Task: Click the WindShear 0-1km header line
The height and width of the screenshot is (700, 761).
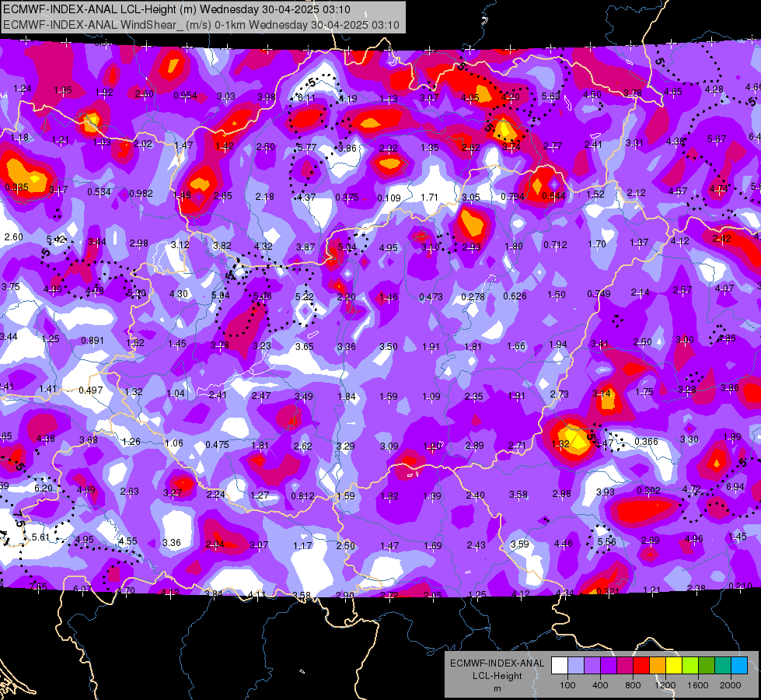Action: tap(201, 25)
